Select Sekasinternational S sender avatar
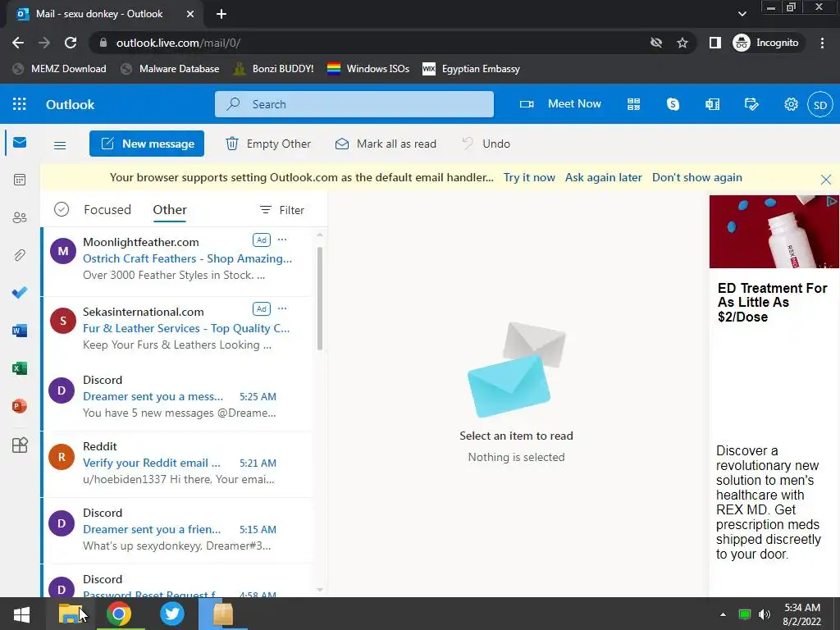The width and height of the screenshot is (840, 630). click(62, 321)
